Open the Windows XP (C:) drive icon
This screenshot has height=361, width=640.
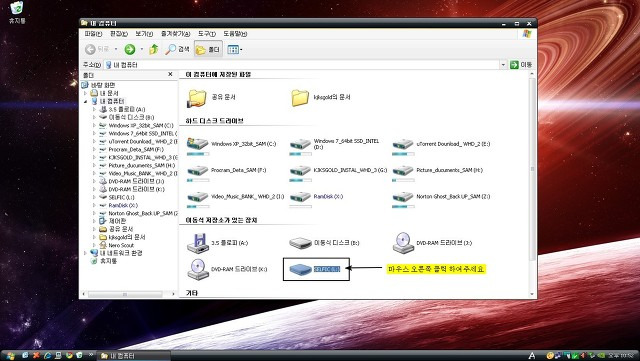[198, 144]
